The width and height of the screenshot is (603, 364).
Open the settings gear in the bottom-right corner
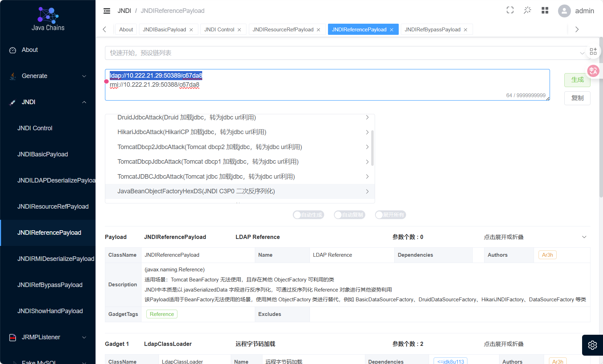coord(592,345)
